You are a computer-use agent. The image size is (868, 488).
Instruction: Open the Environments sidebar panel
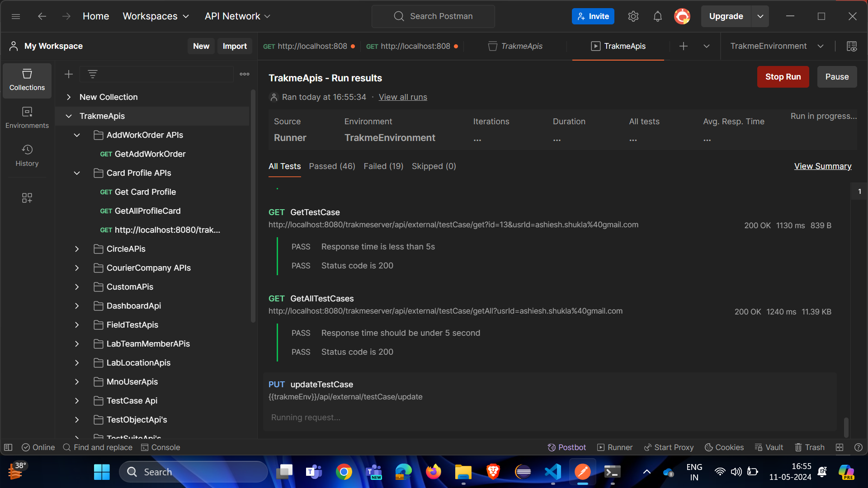[27, 118]
